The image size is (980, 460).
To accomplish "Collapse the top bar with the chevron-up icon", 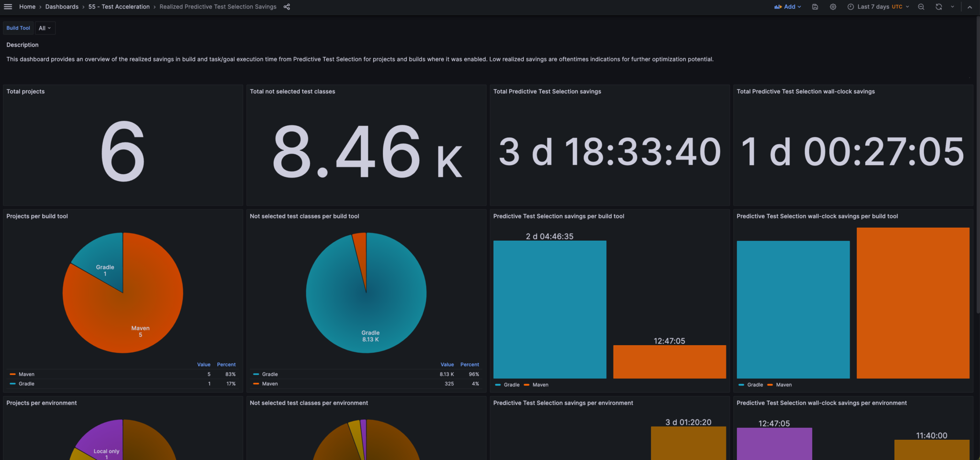I will (970, 7).
